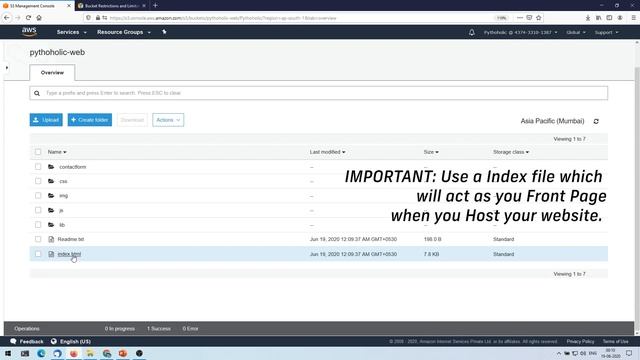Open the lib folder link

[x=62, y=225]
